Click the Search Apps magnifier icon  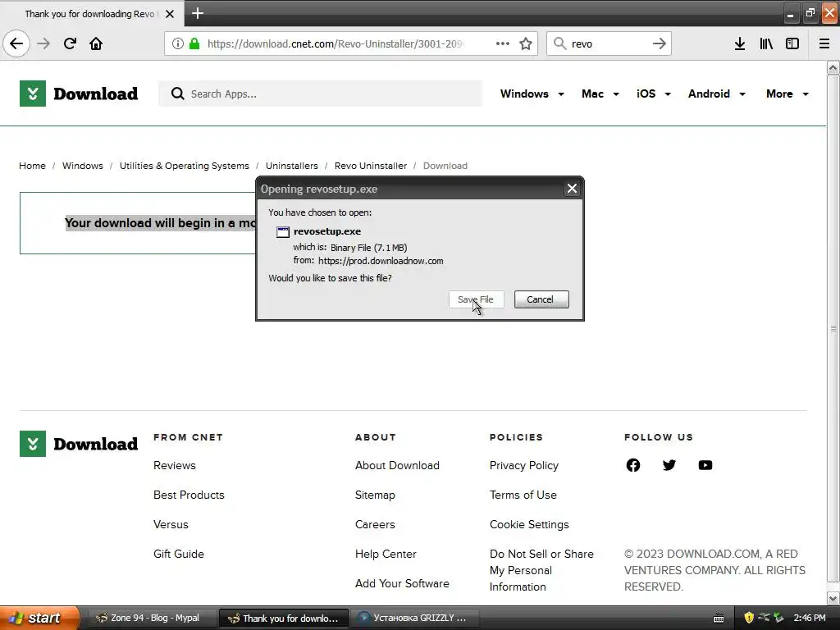click(177, 94)
